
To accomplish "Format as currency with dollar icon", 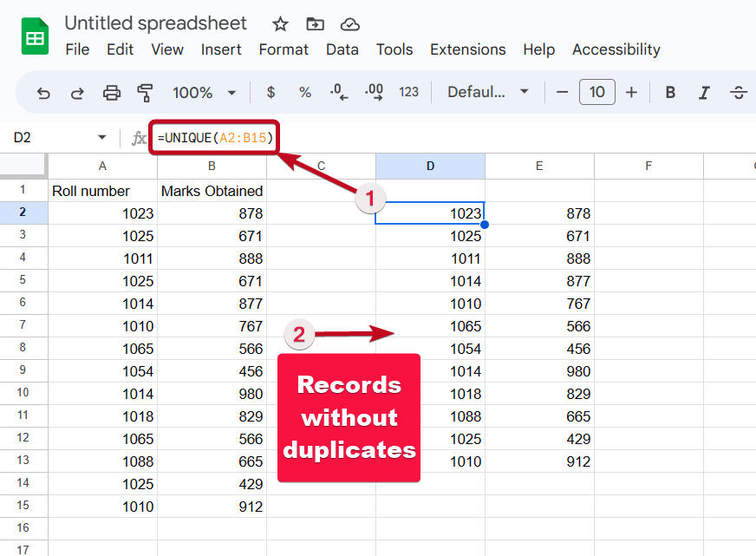I will click(x=271, y=92).
